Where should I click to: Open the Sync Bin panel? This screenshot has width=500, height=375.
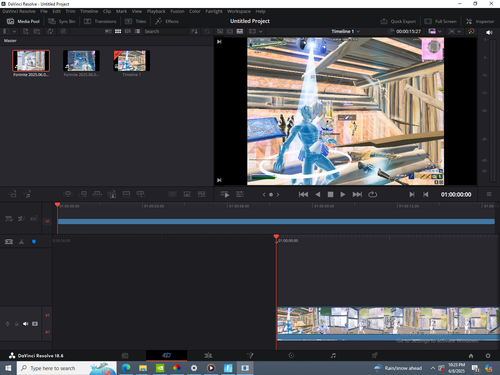pos(62,21)
